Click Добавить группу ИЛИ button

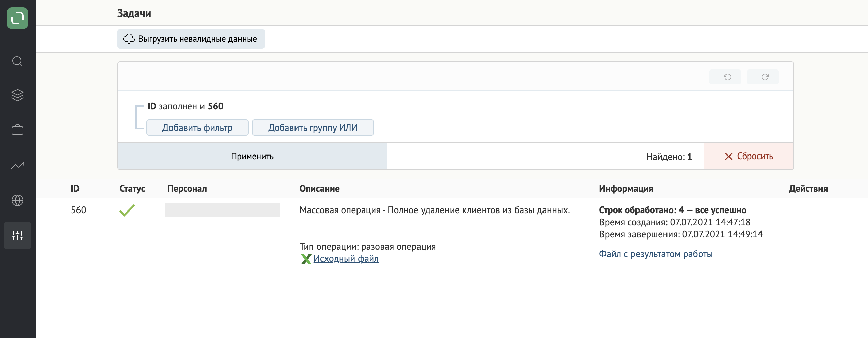(x=313, y=128)
